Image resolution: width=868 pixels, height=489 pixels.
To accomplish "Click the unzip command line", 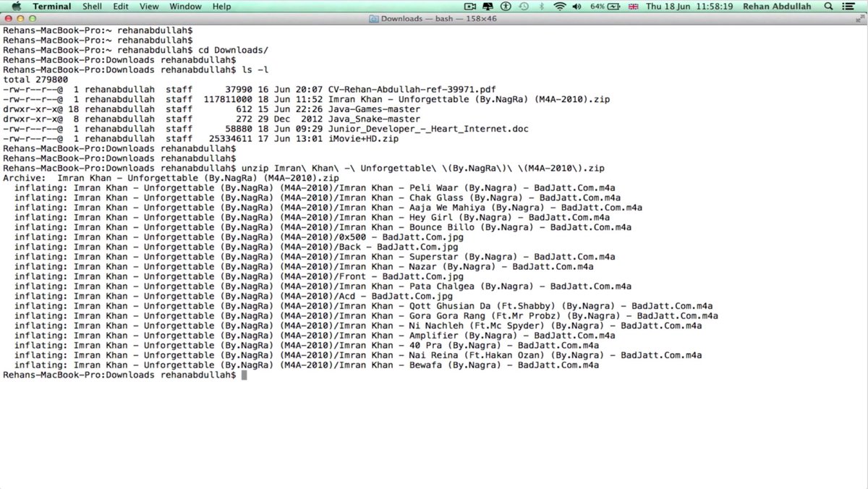I will tap(304, 168).
